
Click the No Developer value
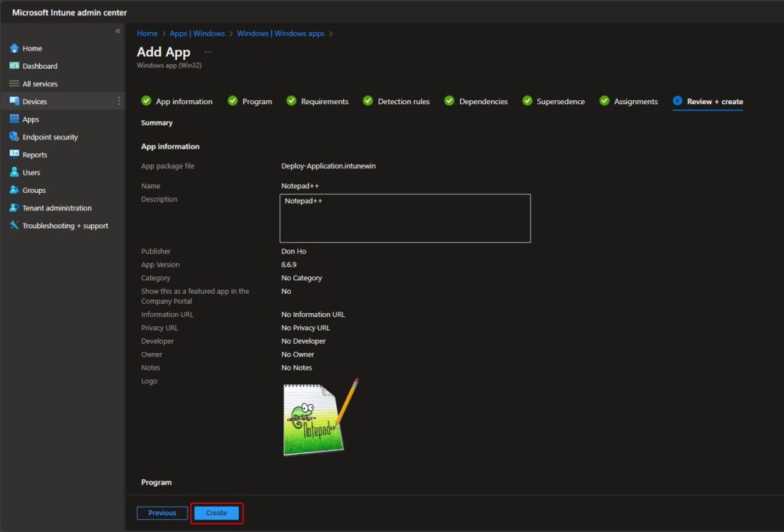pyautogui.click(x=303, y=341)
